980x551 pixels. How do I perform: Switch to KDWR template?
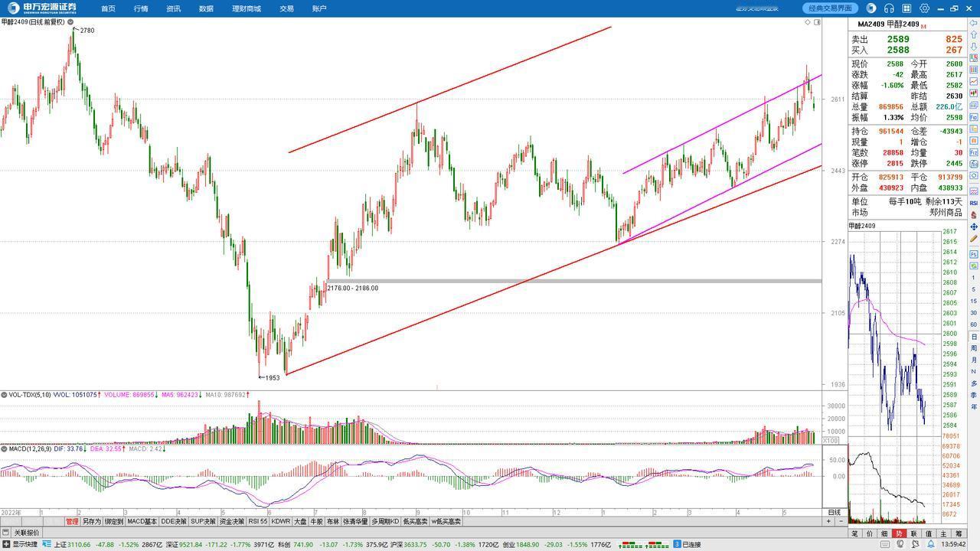[281, 521]
